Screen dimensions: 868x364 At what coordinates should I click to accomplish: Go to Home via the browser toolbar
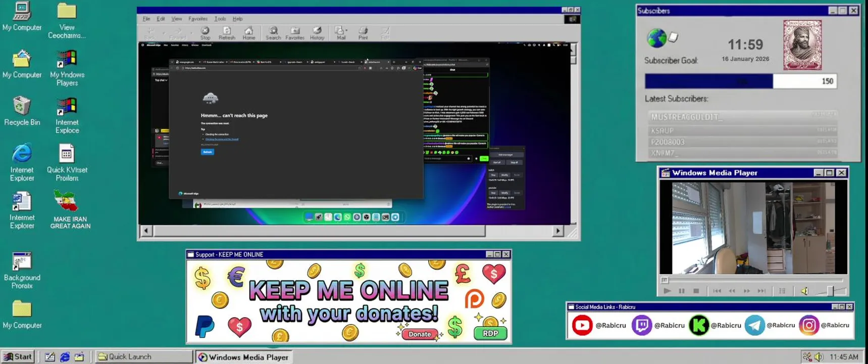(x=248, y=33)
